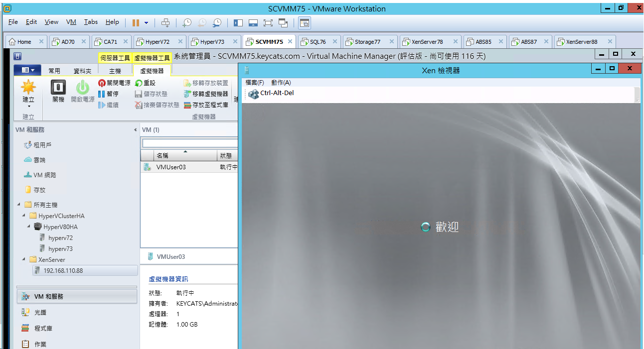Select the 資料夾 ribbon tab
This screenshot has width=644, height=349.
[x=82, y=71]
